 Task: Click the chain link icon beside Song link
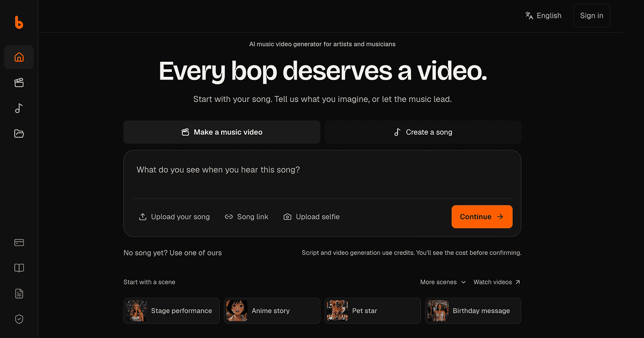coord(229,217)
